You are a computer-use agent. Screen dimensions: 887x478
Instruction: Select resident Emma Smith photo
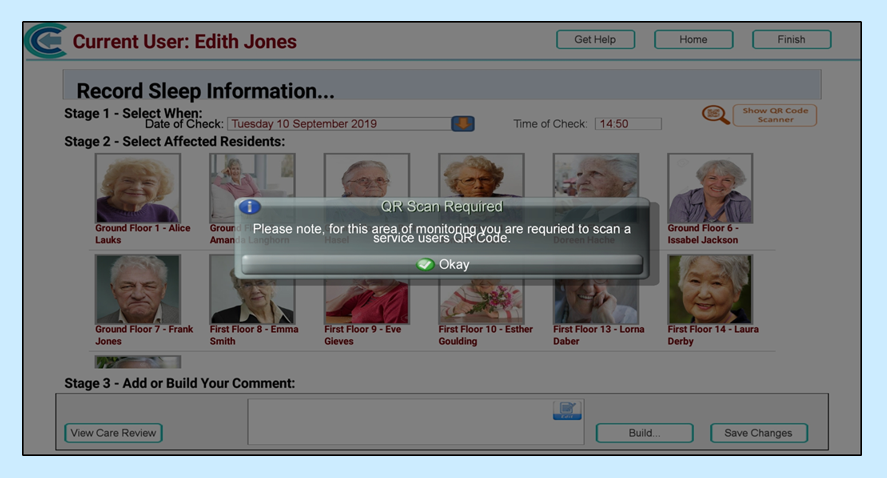click(252, 301)
